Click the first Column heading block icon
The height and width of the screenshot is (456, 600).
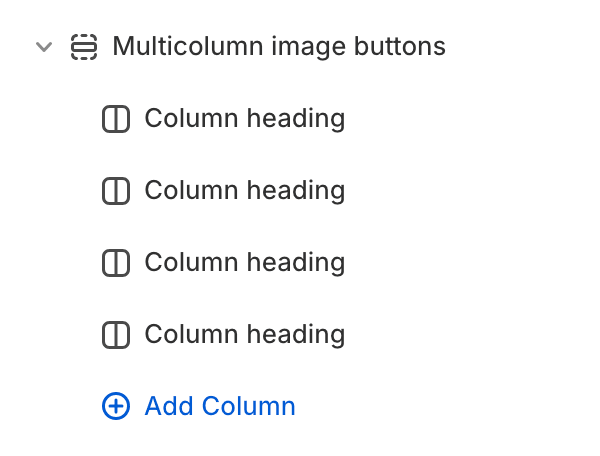[x=116, y=119]
